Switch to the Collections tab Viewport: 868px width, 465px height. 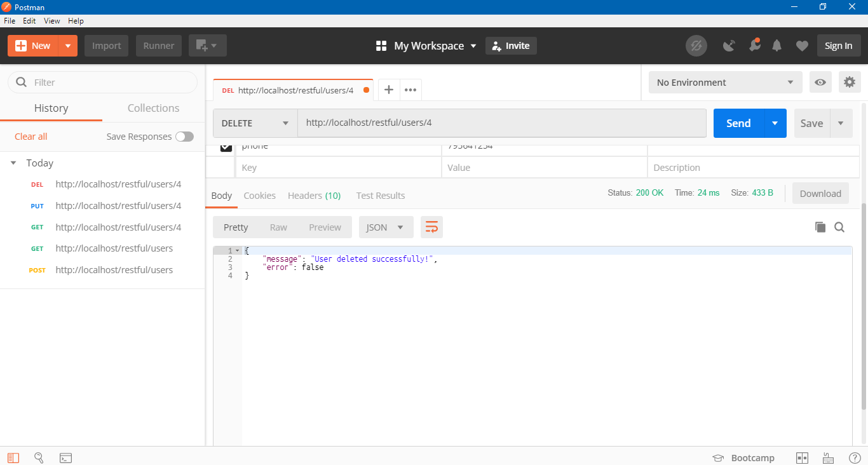[x=153, y=108]
